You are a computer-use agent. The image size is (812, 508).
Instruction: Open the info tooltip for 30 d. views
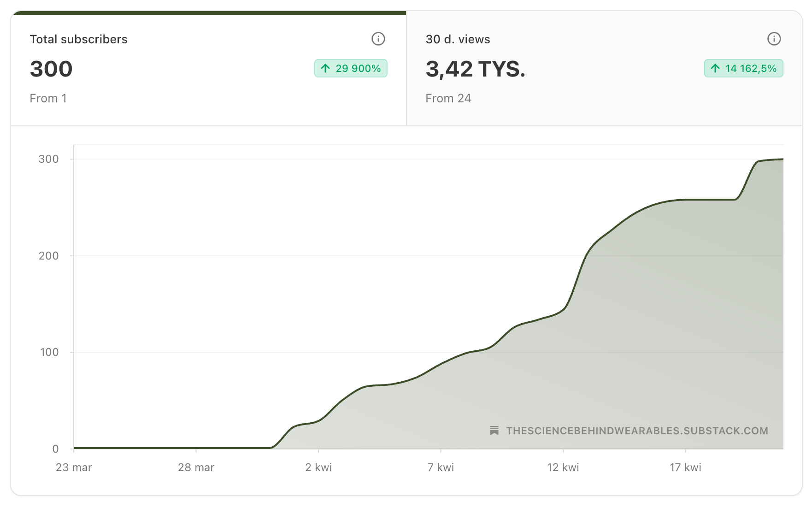pyautogui.click(x=774, y=39)
